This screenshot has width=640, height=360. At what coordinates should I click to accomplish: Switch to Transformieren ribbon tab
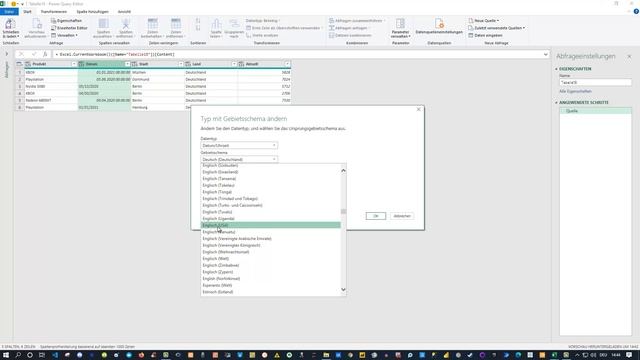click(53, 11)
